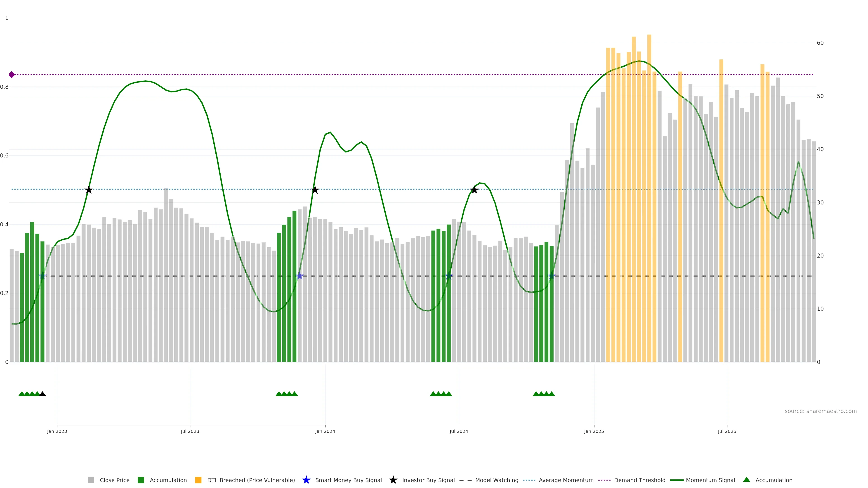The height and width of the screenshot is (488, 868).
Task: Click the green Accumulation square legend swatch
Action: pos(141,480)
